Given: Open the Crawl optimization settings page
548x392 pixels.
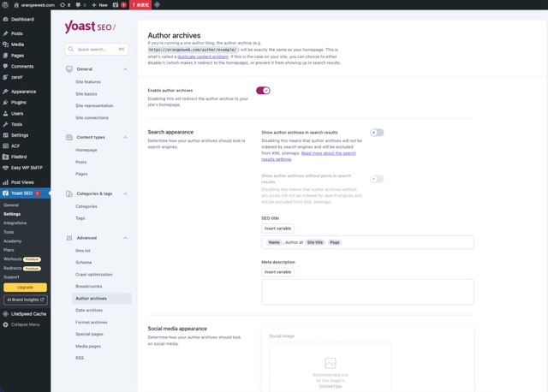Looking at the screenshot, I should click(x=94, y=274).
